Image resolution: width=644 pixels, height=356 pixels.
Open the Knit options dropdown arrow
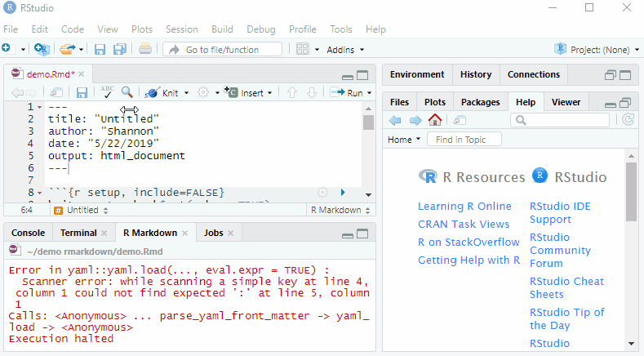[x=186, y=93]
